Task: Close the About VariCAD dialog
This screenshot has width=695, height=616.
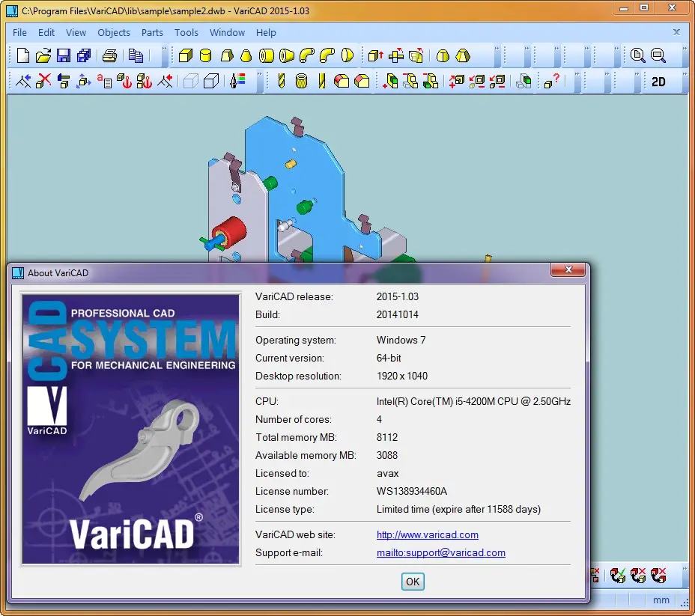Action: click(x=568, y=269)
